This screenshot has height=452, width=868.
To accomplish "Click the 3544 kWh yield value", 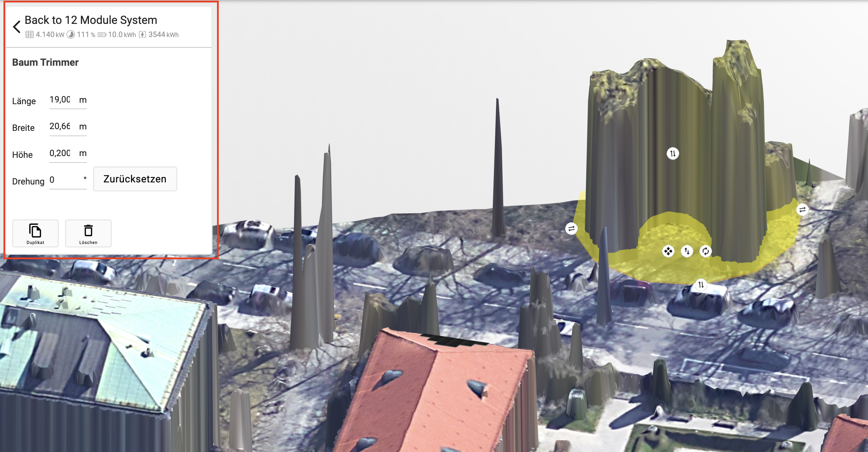I will [x=163, y=35].
